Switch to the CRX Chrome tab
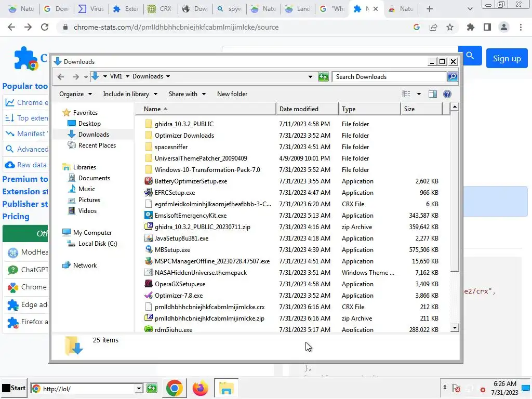This screenshot has width=532, height=399. pyautogui.click(x=161, y=9)
